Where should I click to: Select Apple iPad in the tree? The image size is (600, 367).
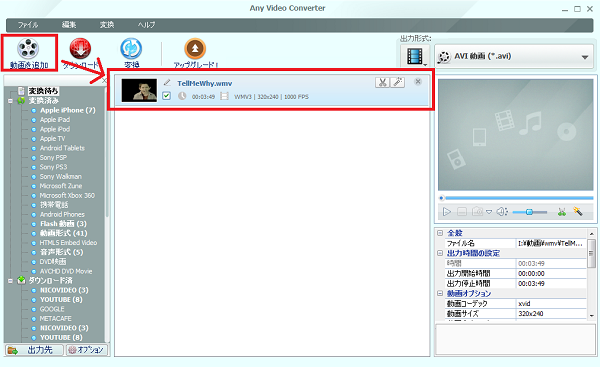coord(55,120)
